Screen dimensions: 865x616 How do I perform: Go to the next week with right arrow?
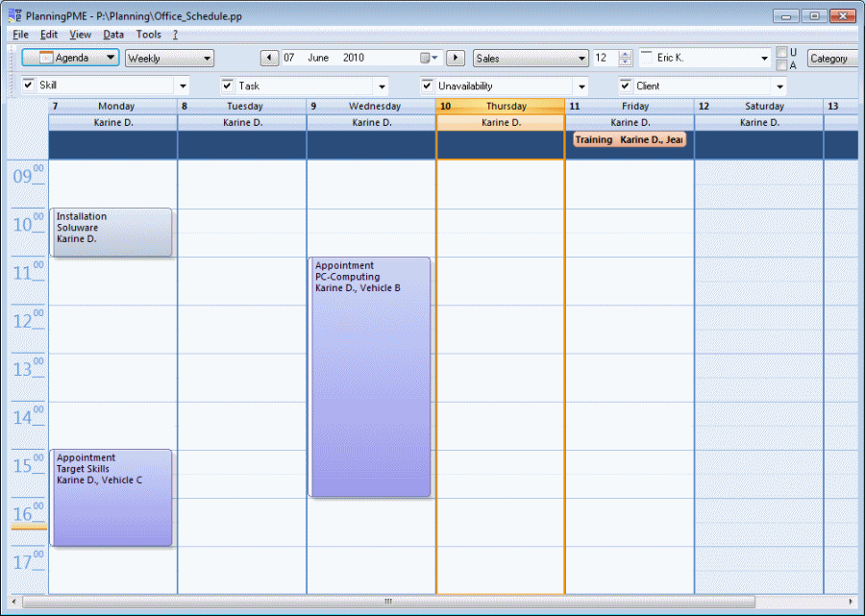(456, 58)
